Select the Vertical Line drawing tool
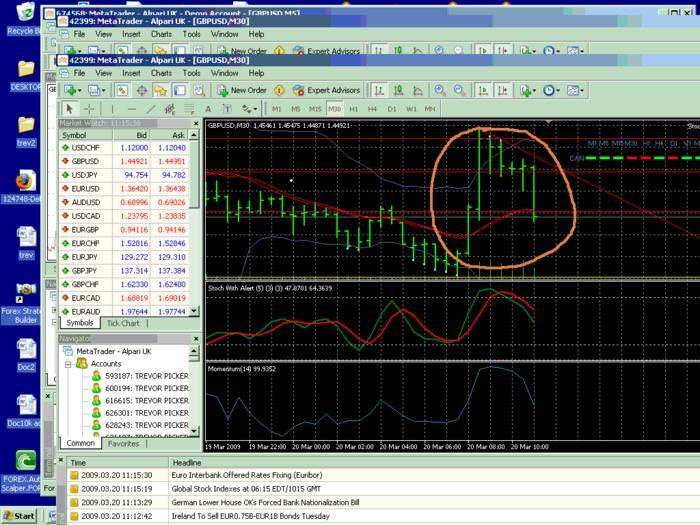 pos(112,108)
